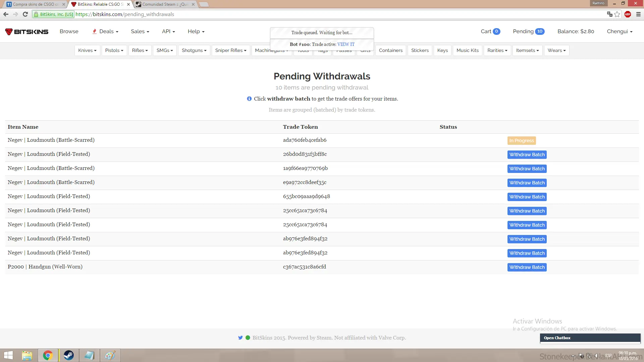Launch Steam from the taskbar
The height and width of the screenshot is (362, 644).
69,355
